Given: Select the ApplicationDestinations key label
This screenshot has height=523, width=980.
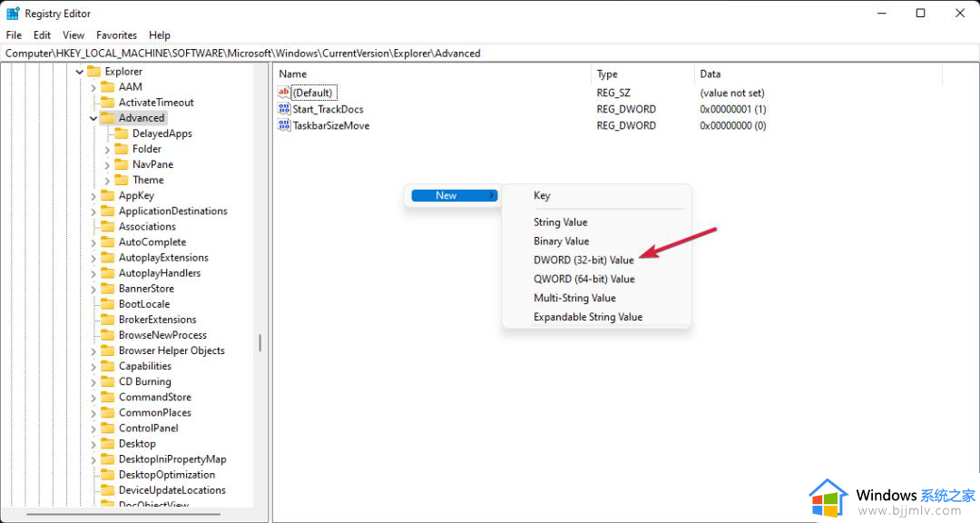Looking at the screenshot, I should (x=173, y=211).
